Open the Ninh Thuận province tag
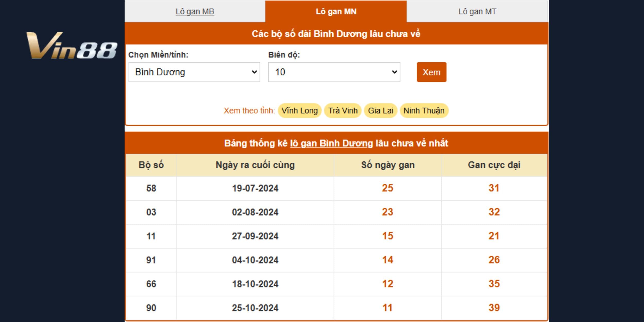The height and width of the screenshot is (322, 644). (424, 111)
